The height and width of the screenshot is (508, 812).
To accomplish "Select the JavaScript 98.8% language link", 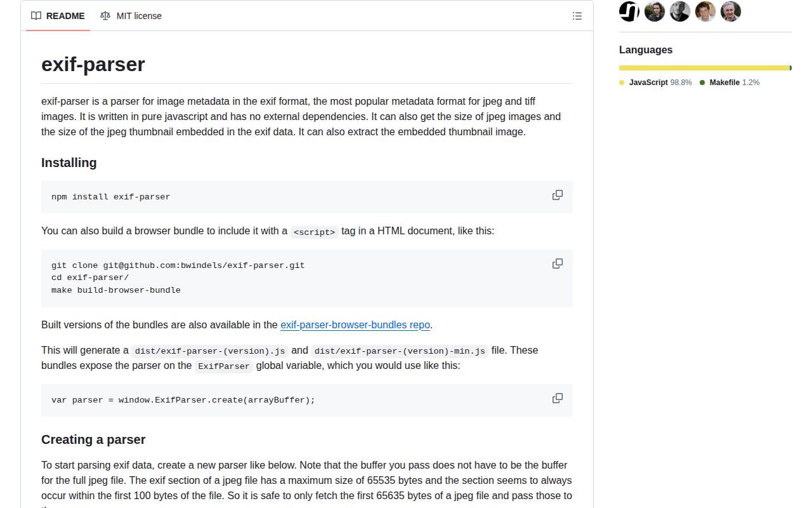I will coord(655,83).
